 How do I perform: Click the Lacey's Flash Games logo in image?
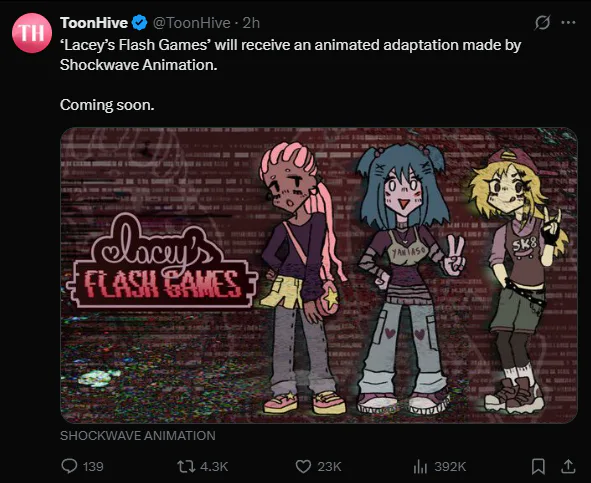click(162, 261)
